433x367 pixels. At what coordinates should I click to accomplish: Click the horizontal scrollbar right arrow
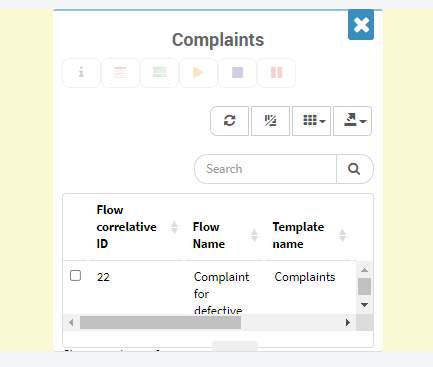click(x=348, y=322)
